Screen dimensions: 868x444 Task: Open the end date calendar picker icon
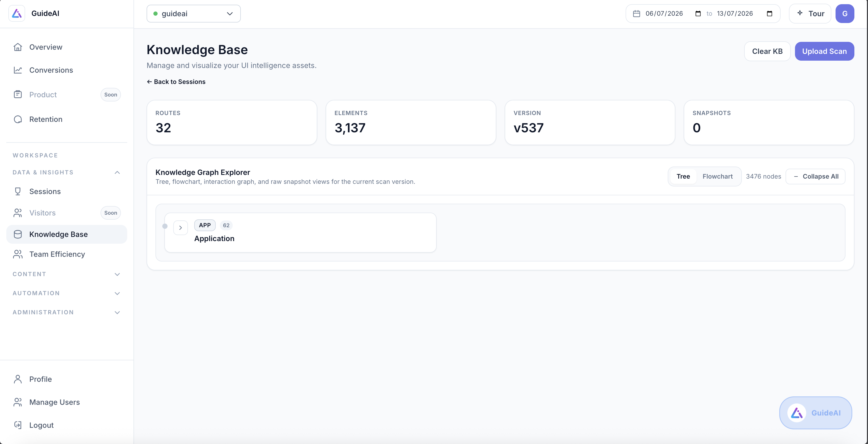click(x=769, y=13)
